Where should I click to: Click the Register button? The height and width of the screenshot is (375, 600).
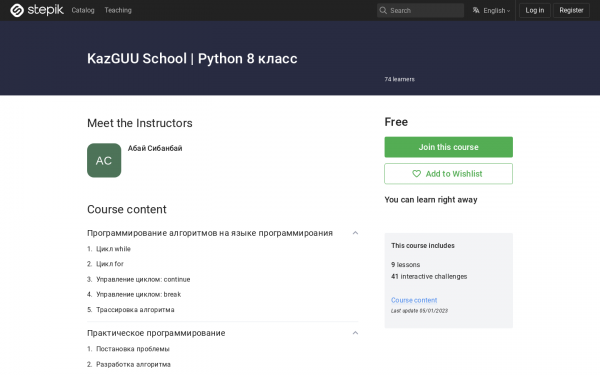pos(571,10)
